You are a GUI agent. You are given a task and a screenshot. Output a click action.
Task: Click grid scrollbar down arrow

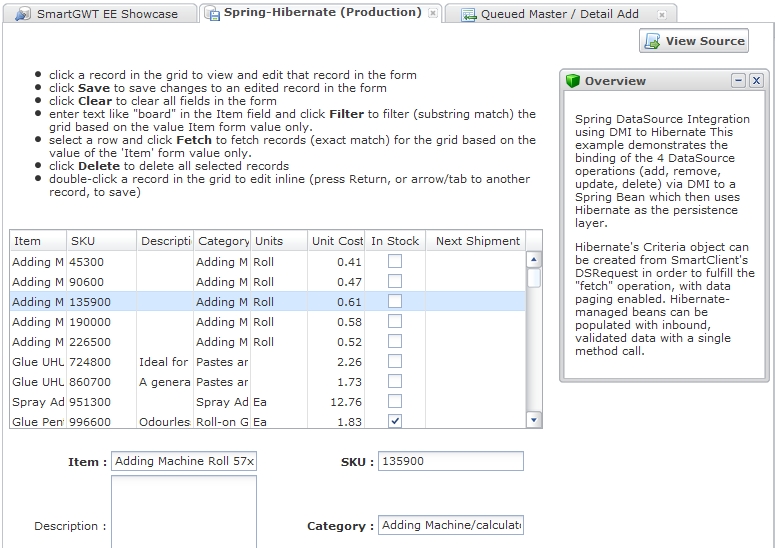click(x=534, y=420)
